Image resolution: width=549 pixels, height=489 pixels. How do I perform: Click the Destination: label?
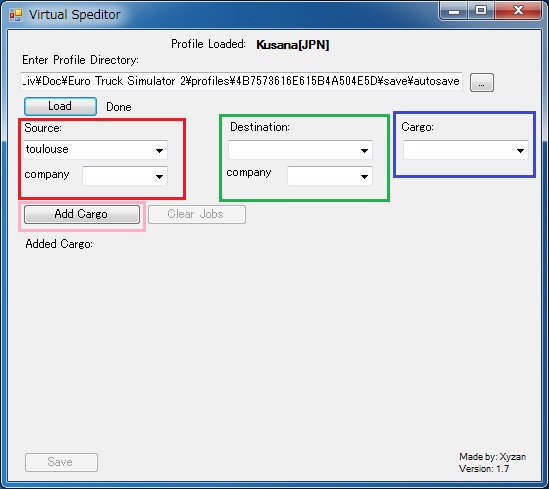260,127
